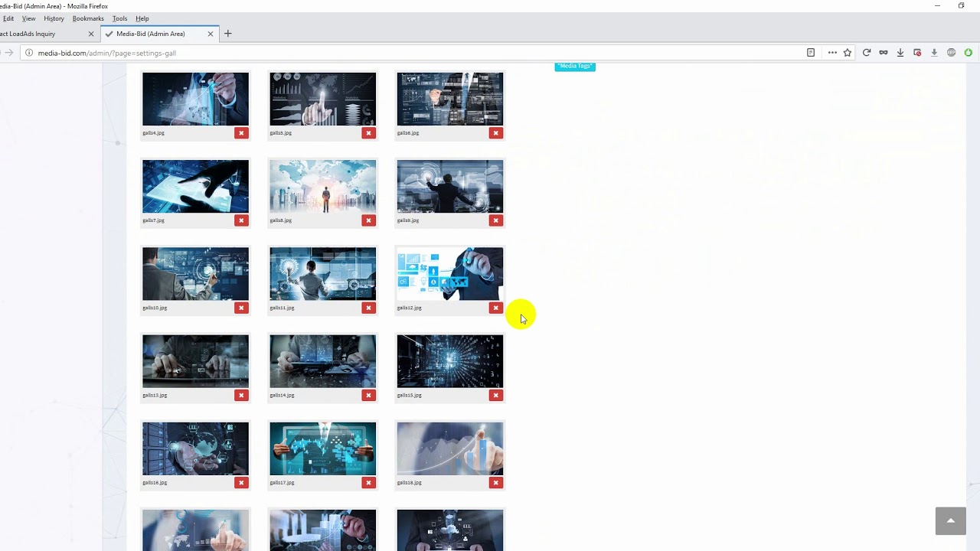This screenshot has height=551, width=980.
Task: Close the LoadAds Inquiry tab
Action: click(91, 34)
